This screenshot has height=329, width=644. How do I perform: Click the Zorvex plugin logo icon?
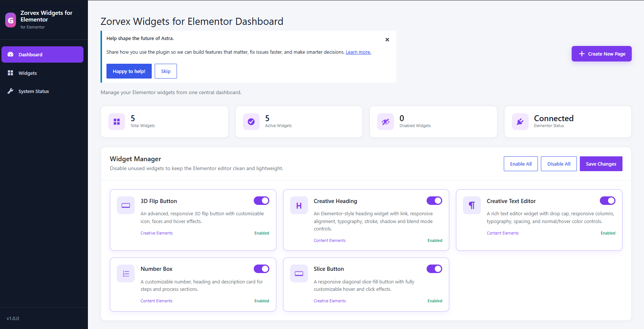click(10, 20)
